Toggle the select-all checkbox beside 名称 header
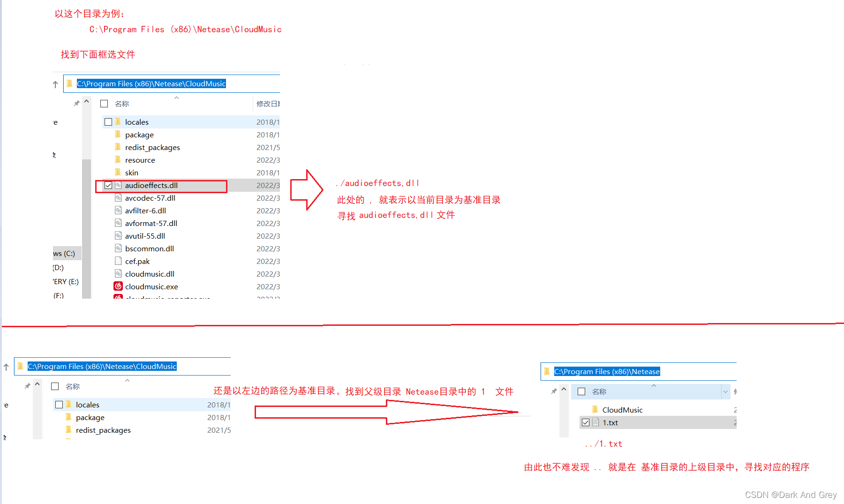The image size is (844, 504). [x=104, y=103]
